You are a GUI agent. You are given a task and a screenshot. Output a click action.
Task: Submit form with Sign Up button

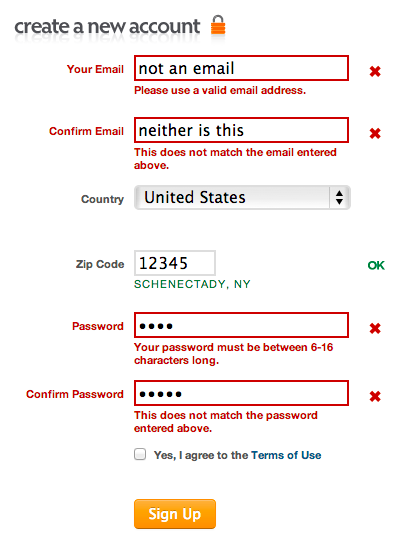175,514
